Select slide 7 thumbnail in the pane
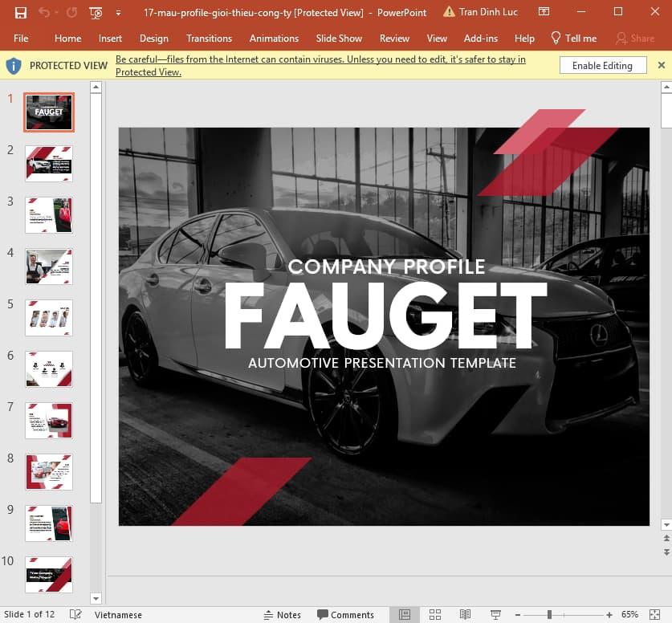The width and height of the screenshot is (672, 623). pyautogui.click(x=48, y=420)
